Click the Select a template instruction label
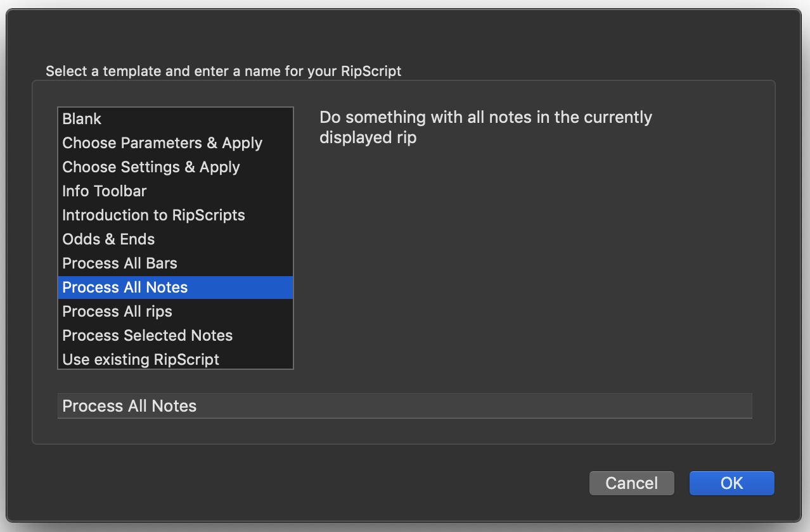The height and width of the screenshot is (532, 810). coord(222,71)
